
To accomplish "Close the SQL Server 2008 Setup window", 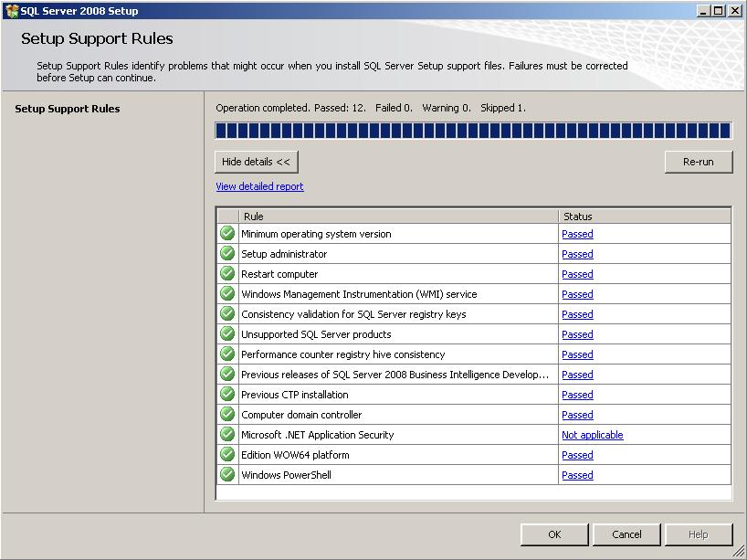I will point(734,10).
